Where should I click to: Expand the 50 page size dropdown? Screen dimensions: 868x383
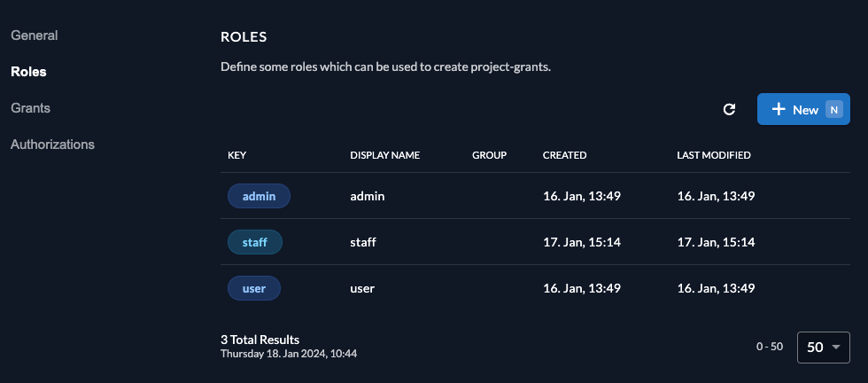(x=824, y=347)
